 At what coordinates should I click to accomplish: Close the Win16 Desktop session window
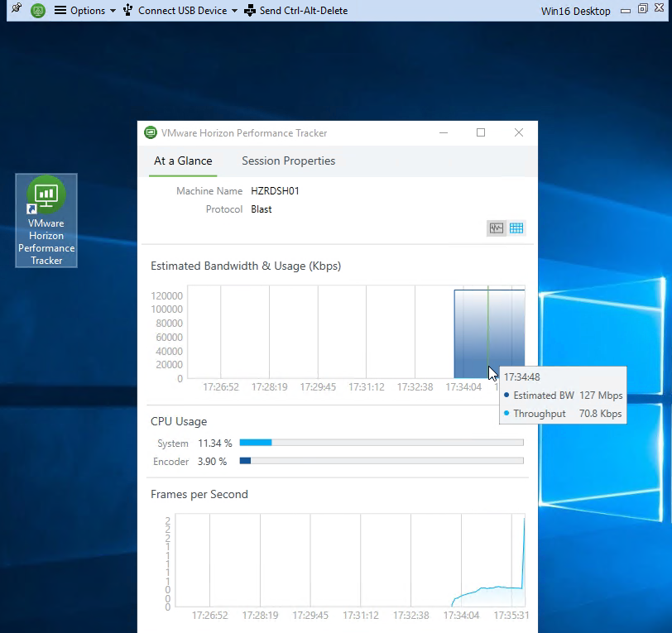pos(659,7)
